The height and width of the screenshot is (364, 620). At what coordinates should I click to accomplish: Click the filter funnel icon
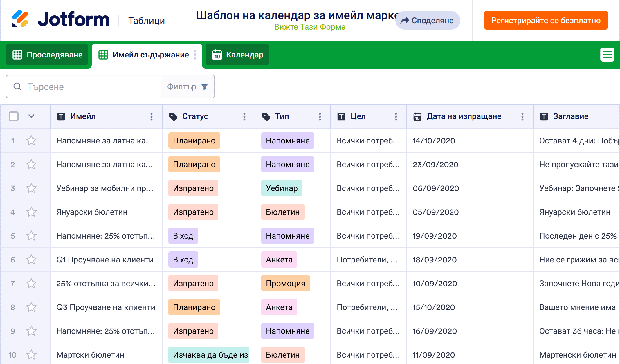coord(205,87)
